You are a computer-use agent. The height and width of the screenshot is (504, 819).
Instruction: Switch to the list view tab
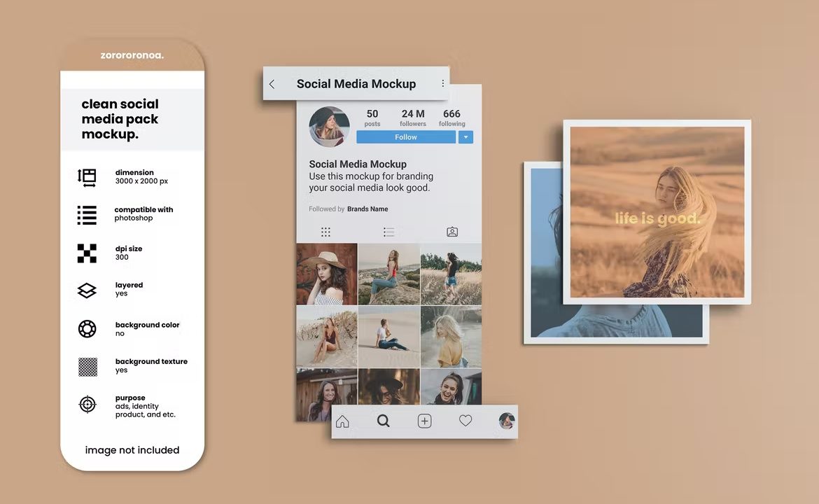point(388,232)
